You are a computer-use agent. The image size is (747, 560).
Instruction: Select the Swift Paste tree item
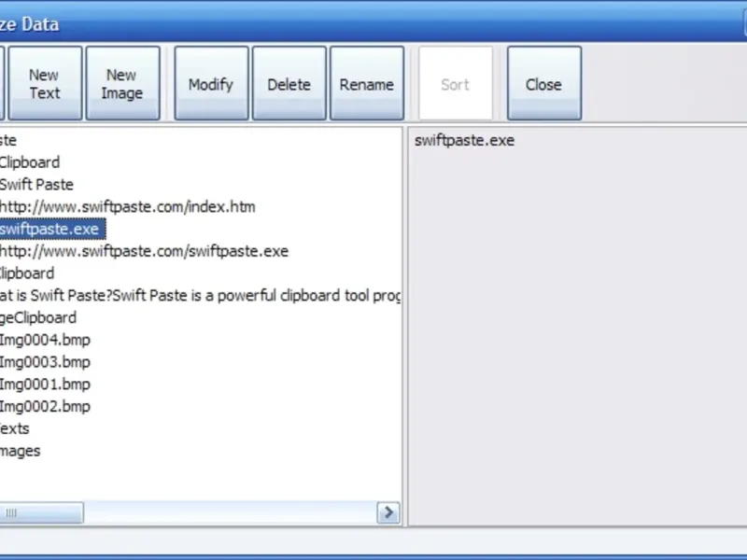[36, 185]
